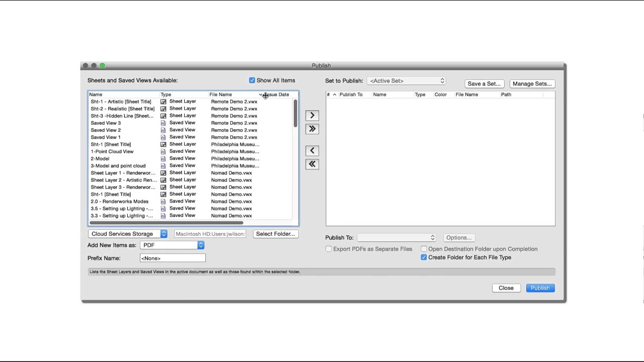
Task: Click the Publish To column header
Action: pyautogui.click(x=351, y=95)
